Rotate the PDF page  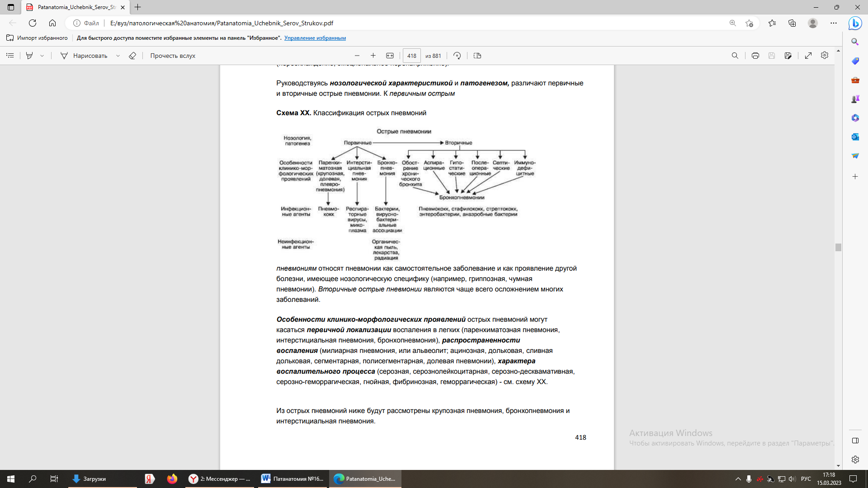tap(457, 56)
